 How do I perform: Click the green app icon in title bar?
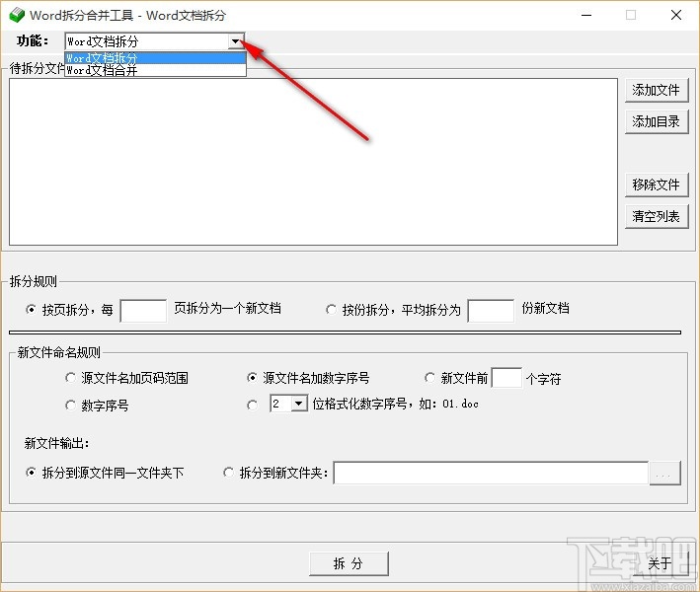click(17, 15)
